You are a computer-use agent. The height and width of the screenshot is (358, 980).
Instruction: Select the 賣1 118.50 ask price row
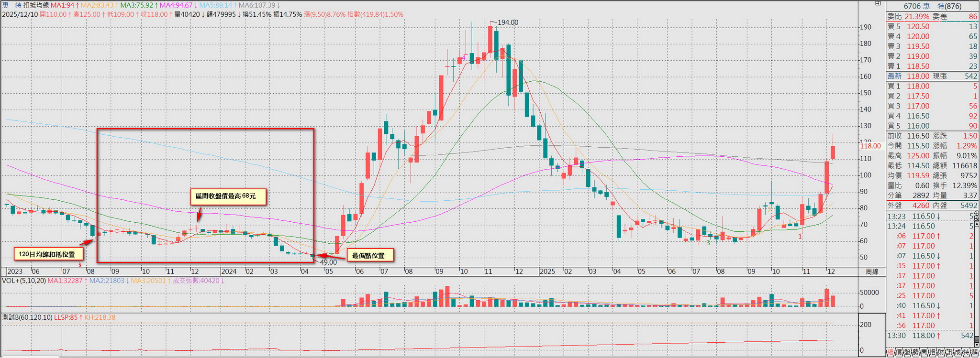tap(932, 66)
